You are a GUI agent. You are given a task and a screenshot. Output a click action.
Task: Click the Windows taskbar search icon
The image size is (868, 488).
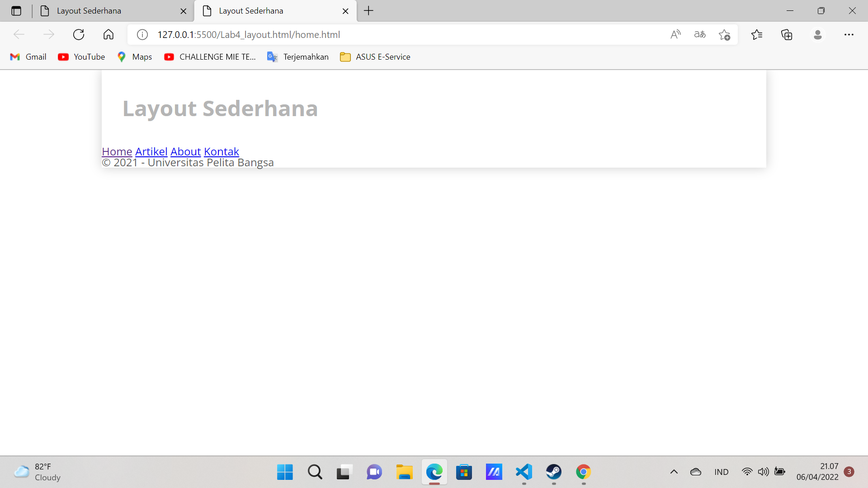pyautogui.click(x=316, y=472)
